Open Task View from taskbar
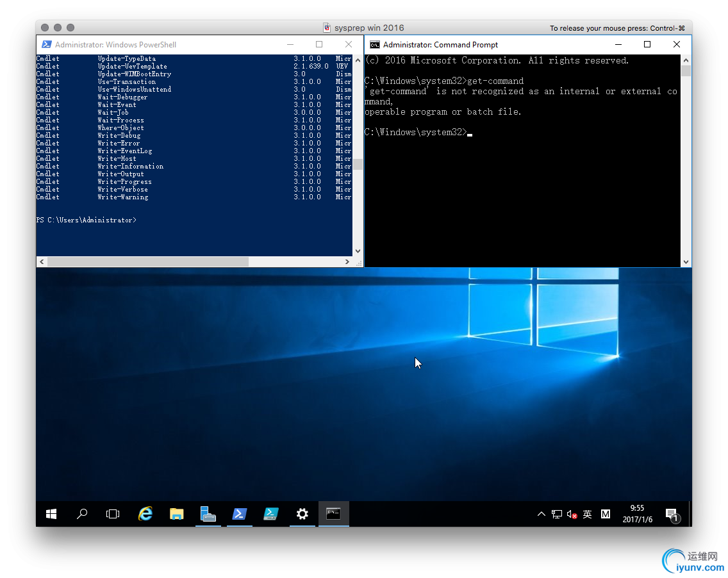Viewport: 728px width, 578px height. click(x=113, y=514)
